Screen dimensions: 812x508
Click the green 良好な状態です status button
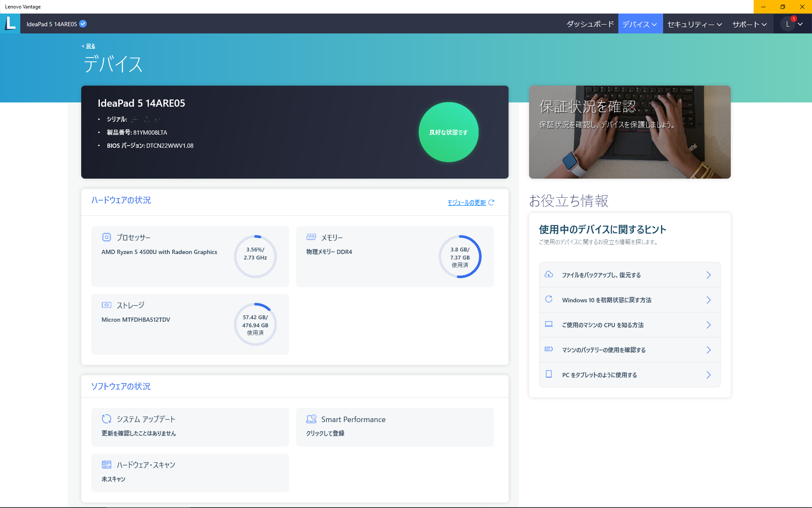pos(448,132)
